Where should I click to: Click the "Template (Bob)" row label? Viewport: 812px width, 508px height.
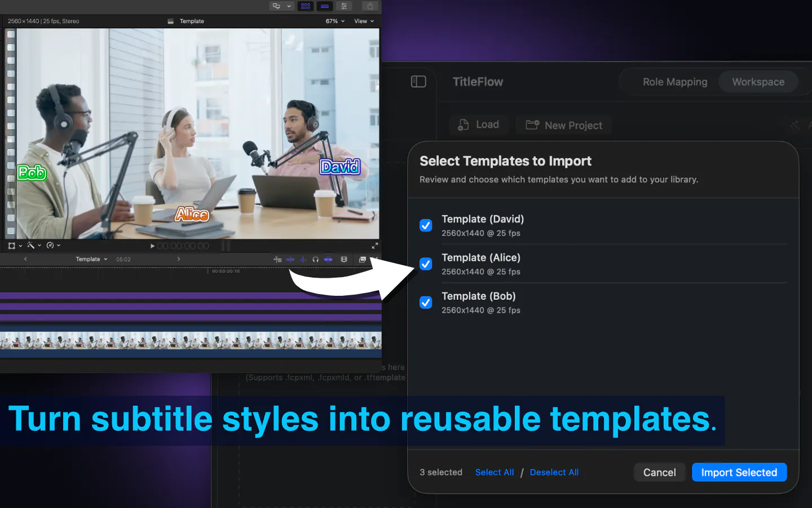click(479, 296)
